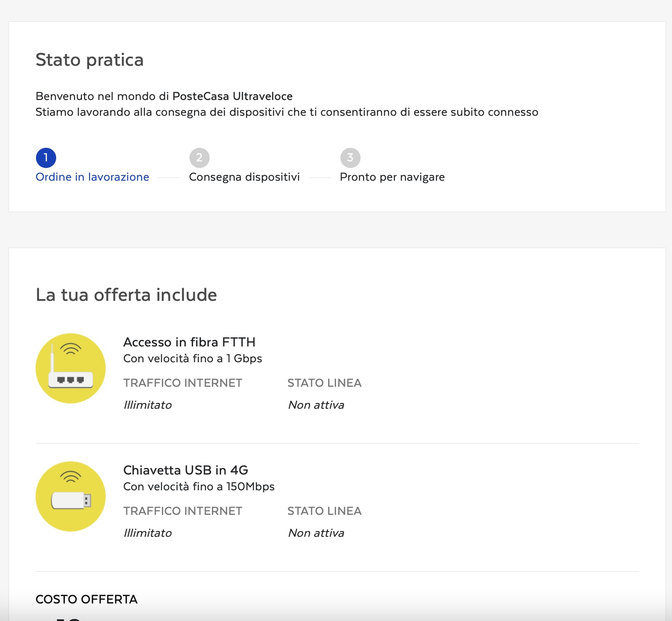This screenshot has width=672, height=621.
Task: Click 'Illimitato' traffic value under Chiavetta USB
Action: point(148,533)
